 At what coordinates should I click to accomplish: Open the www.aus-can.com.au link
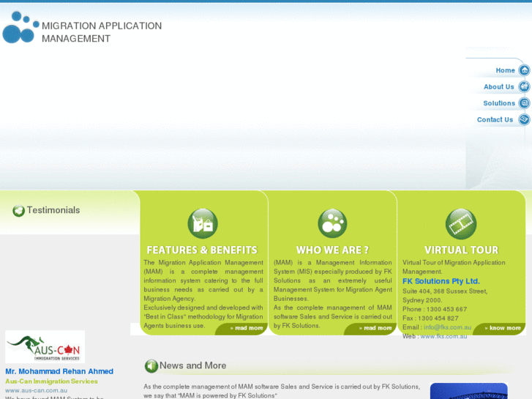37,390
